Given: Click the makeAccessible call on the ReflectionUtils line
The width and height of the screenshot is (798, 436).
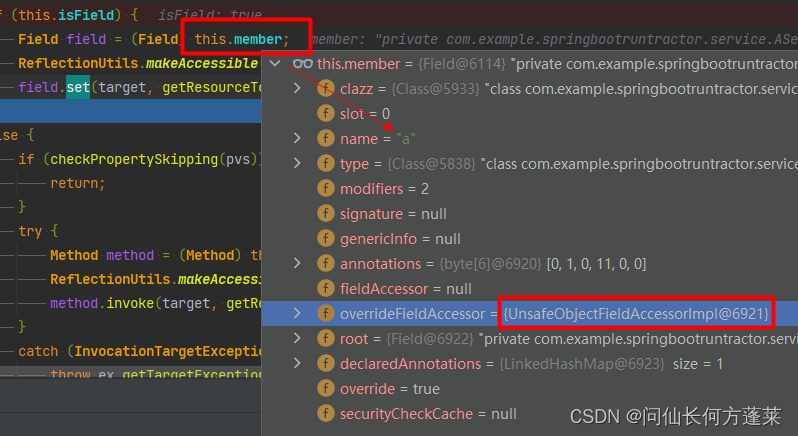Looking at the screenshot, I should [202, 63].
